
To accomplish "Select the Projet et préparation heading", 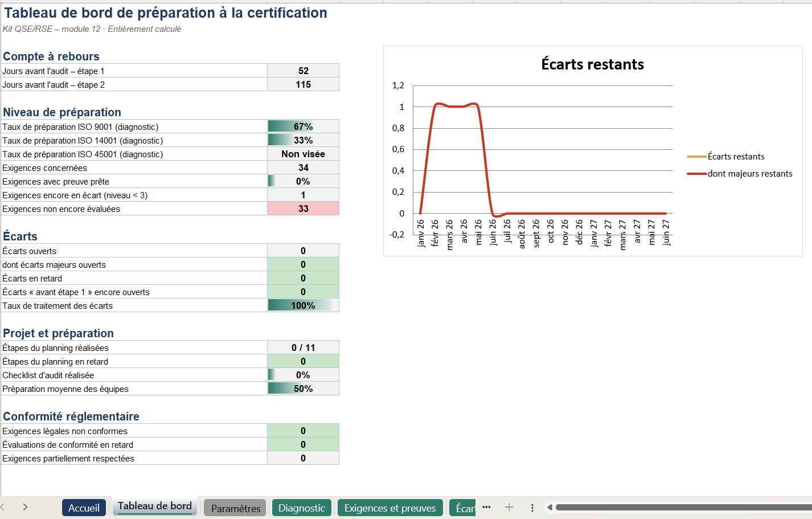I will click(x=58, y=333).
